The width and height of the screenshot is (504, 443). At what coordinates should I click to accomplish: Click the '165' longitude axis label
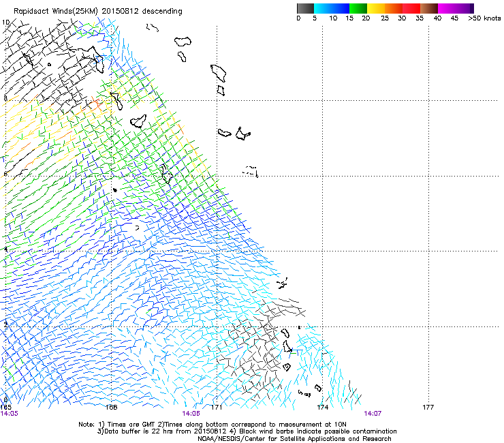(5, 408)
